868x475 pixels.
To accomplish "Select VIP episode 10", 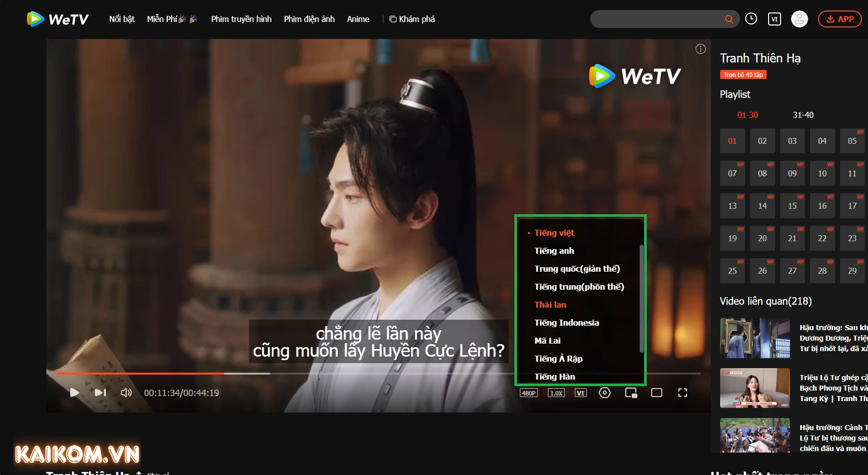I will click(823, 173).
